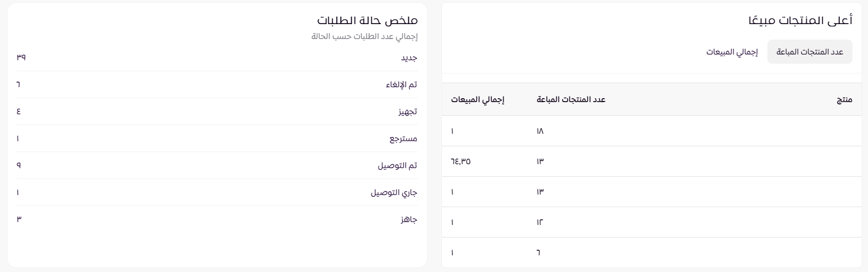Click the ٦٤,٣٥ total sales cell
868x272 pixels.
pyautogui.click(x=461, y=162)
